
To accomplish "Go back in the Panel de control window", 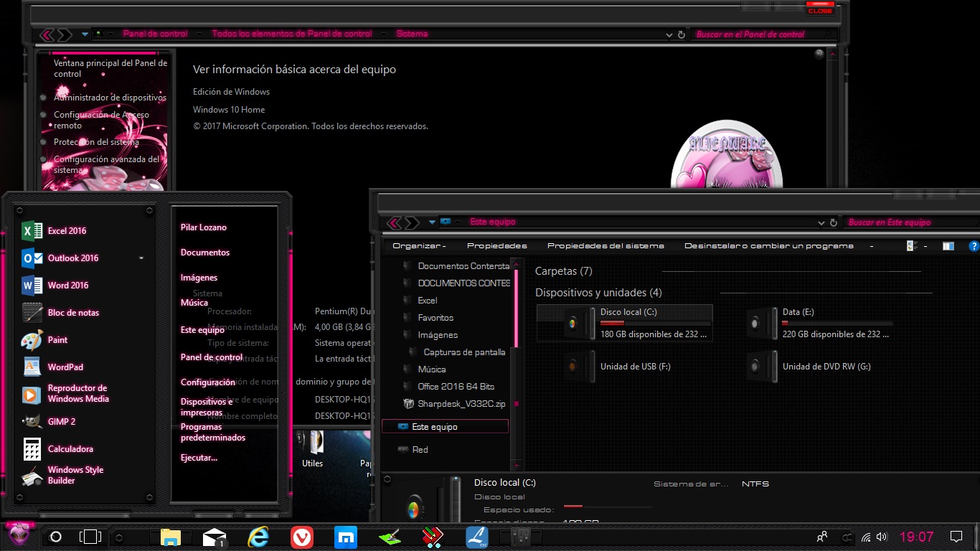I will coord(47,34).
